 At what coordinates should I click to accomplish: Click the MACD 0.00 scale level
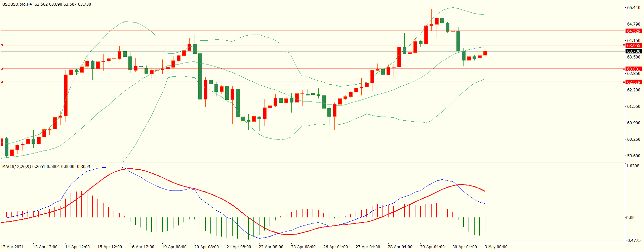click(630, 218)
